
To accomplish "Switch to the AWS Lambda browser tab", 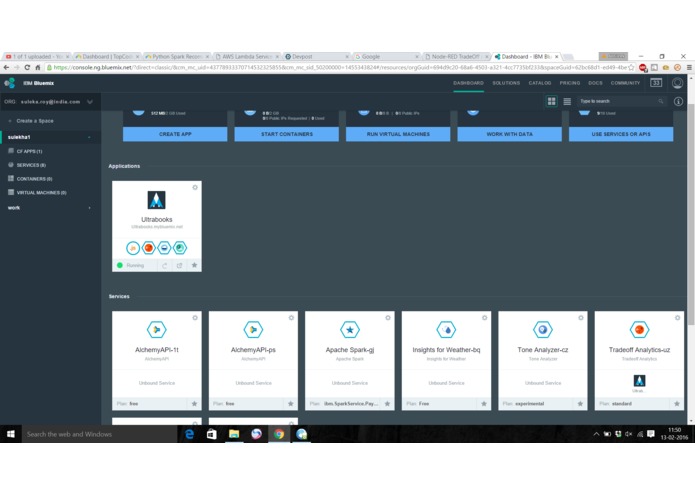I will 246,57.
